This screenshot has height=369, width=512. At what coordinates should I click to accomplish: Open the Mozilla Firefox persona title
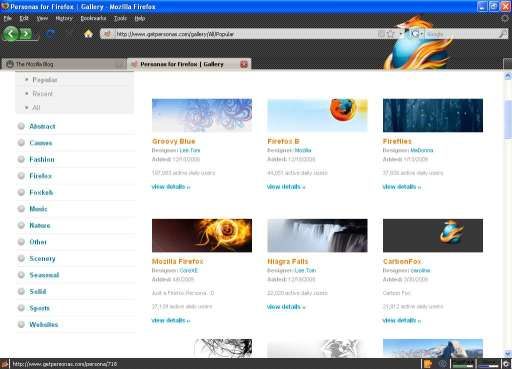(x=178, y=261)
